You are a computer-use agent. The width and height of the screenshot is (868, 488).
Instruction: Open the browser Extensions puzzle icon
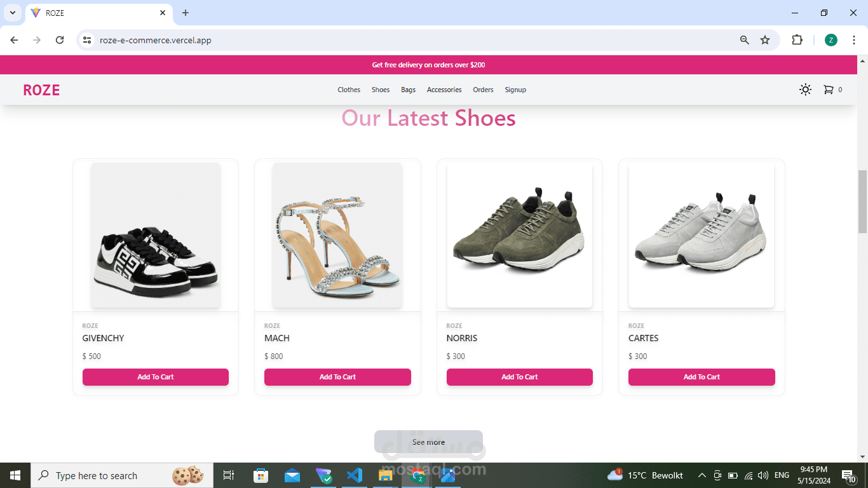click(797, 40)
